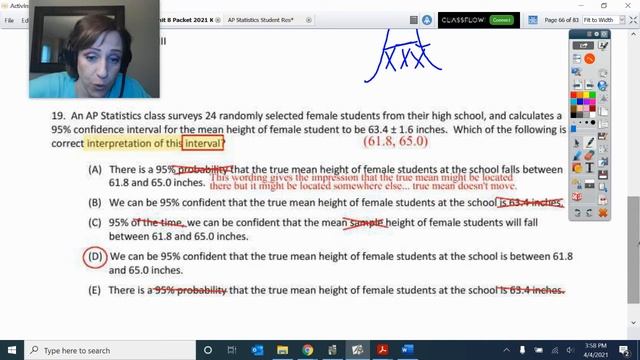Select the Text tool (T icon)

pyautogui.click(x=589, y=167)
